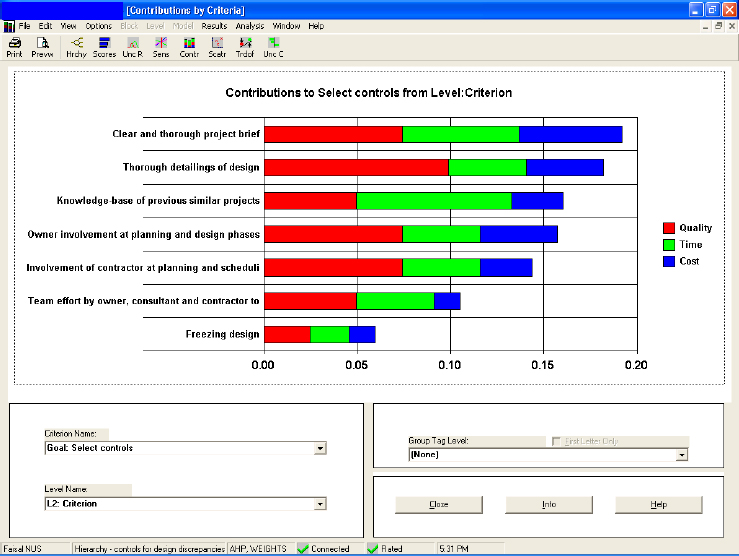
Task: Click the blue Cost legend swatch
Action: [x=669, y=262]
